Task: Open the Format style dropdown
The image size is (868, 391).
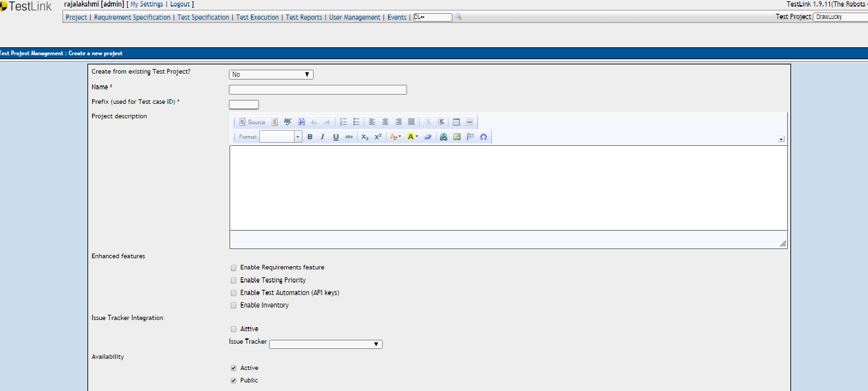Action: click(280, 137)
